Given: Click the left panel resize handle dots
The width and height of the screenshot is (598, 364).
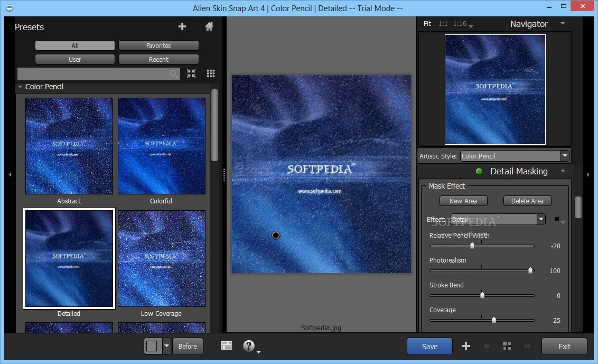Looking at the screenshot, I should click(x=224, y=175).
